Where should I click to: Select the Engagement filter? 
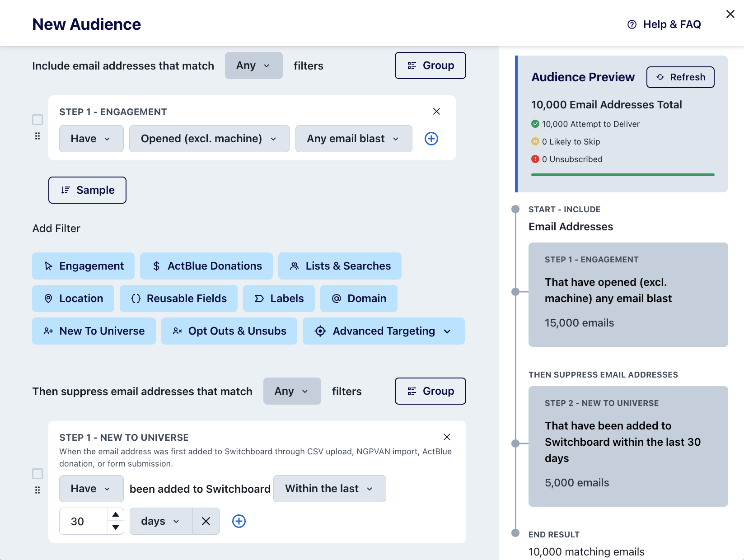(x=83, y=266)
